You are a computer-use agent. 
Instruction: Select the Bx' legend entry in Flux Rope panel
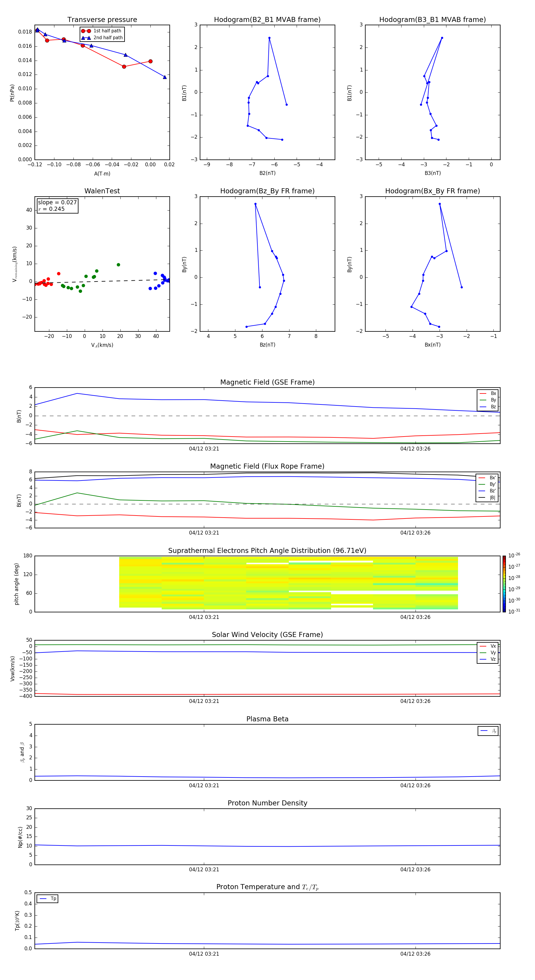(x=487, y=478)
